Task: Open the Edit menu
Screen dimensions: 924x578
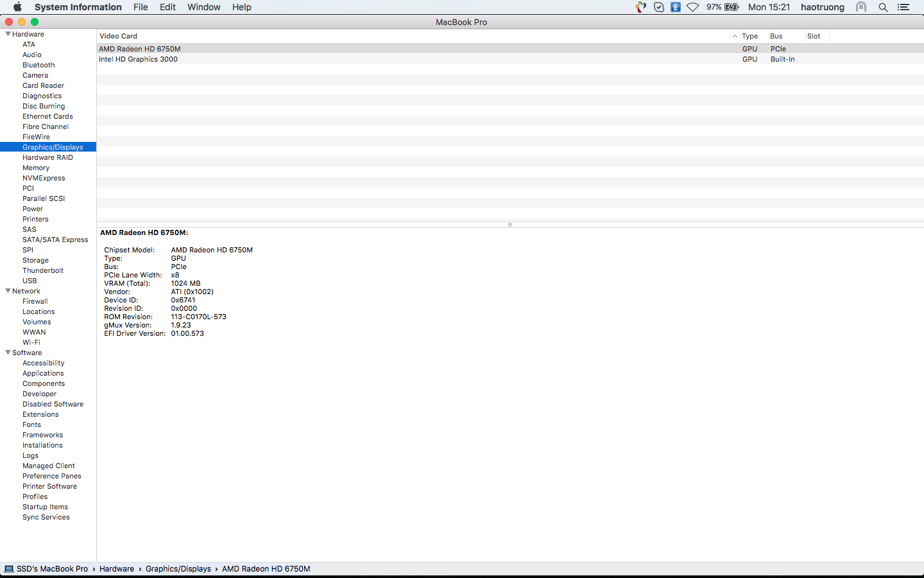Action: click(x=167, y=7)
